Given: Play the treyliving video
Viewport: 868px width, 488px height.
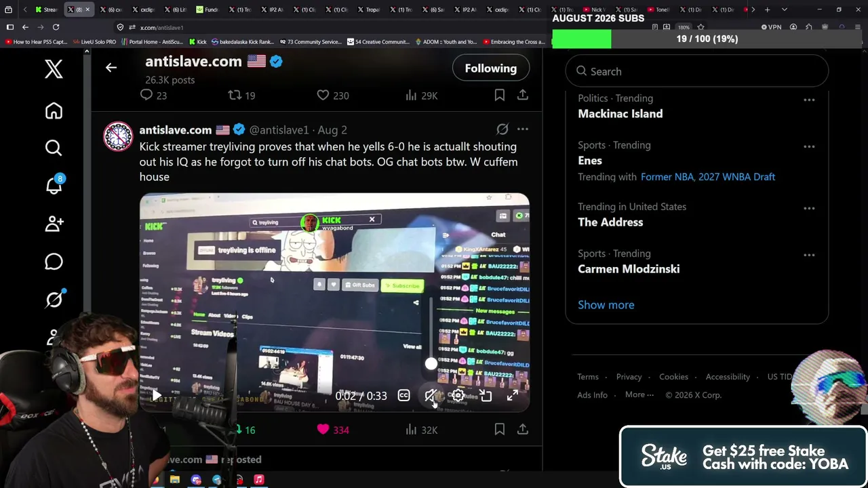Looking at the screenshot, I should coord(157,395).
